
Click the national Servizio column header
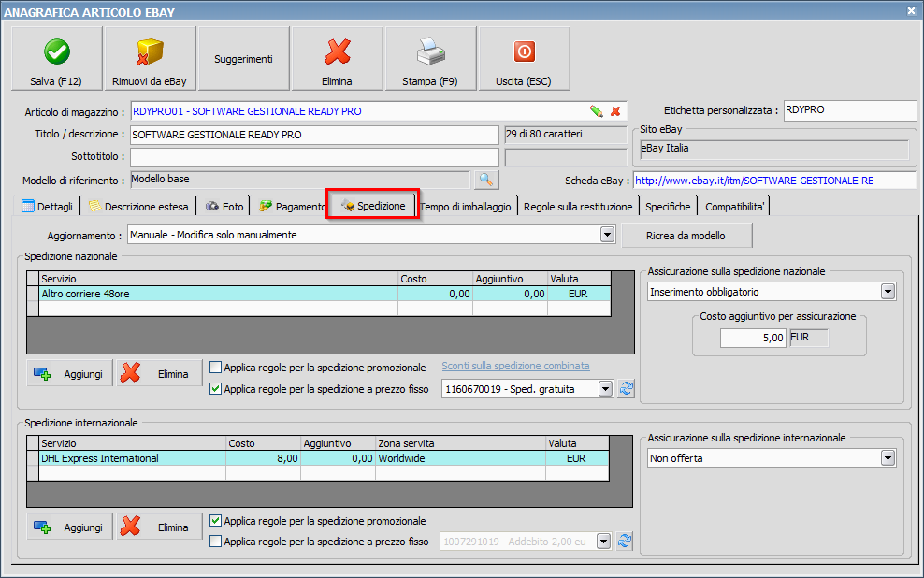[x=219, y=279]
